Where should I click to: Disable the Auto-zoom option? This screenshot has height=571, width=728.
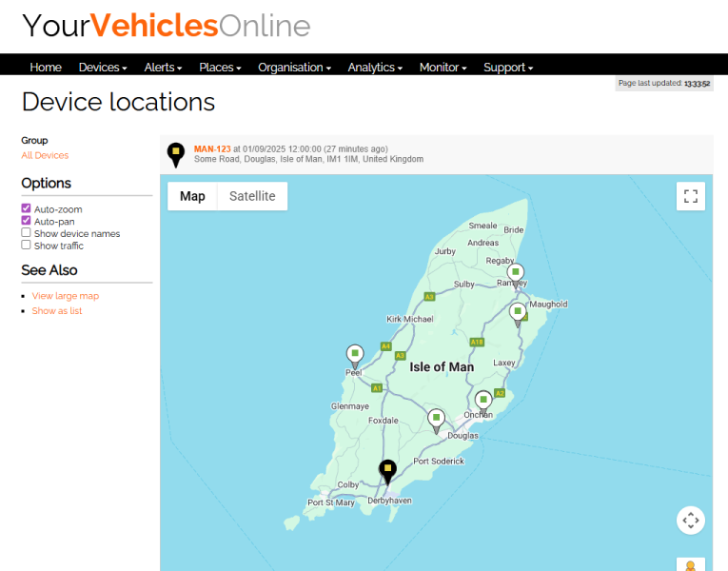27,209
